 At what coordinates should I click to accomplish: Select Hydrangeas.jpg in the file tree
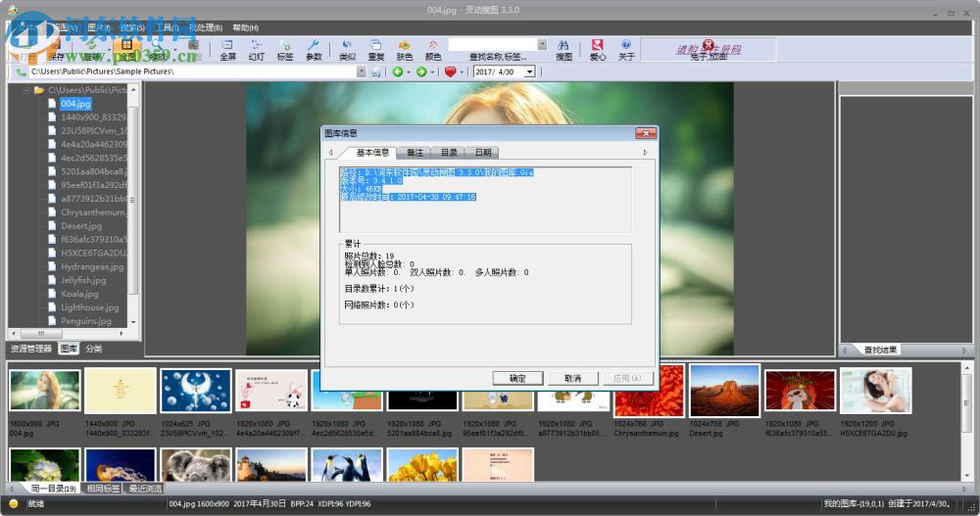point(92,266)
